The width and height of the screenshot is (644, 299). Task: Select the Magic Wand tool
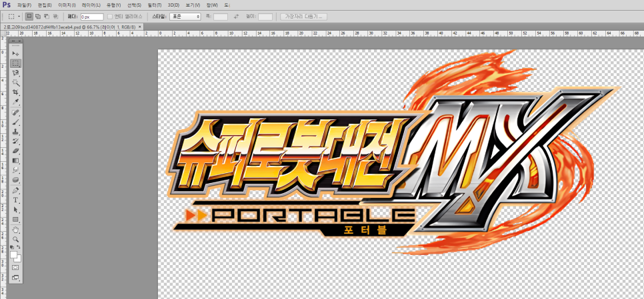click(15, 82)
